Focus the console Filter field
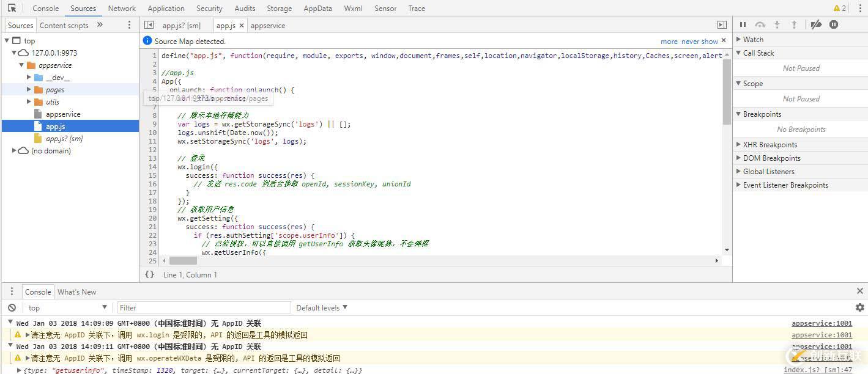This screenshot has width=868, height=374. (204, 308)
